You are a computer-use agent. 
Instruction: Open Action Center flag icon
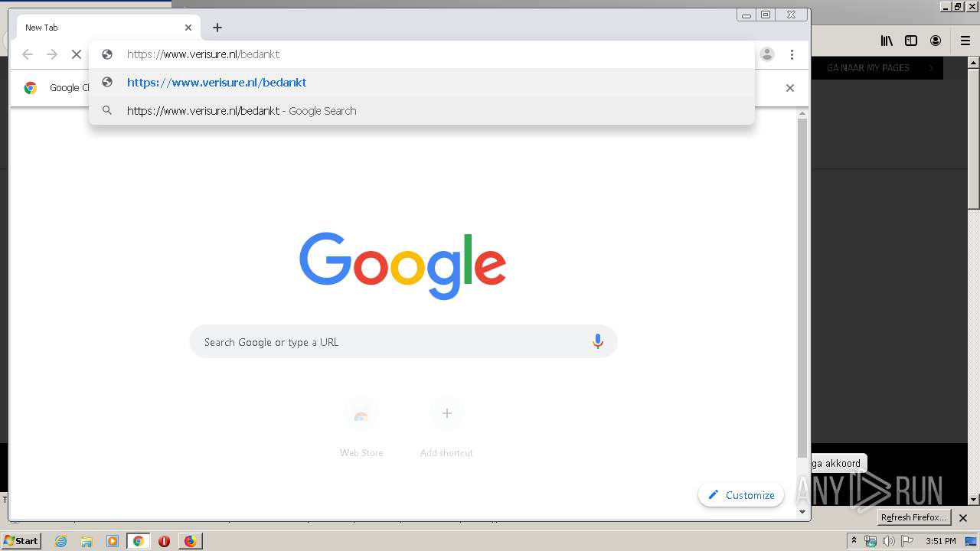(x=906, y=541)
